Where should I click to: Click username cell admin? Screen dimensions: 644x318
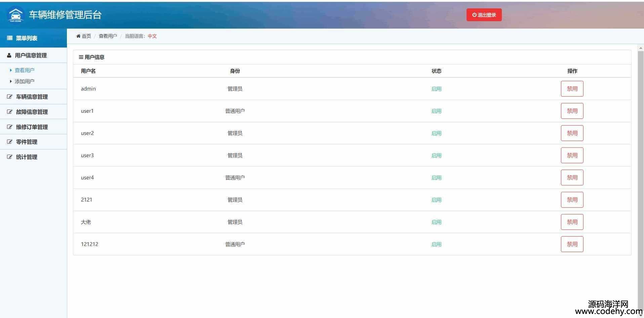(x=88, y=89)
